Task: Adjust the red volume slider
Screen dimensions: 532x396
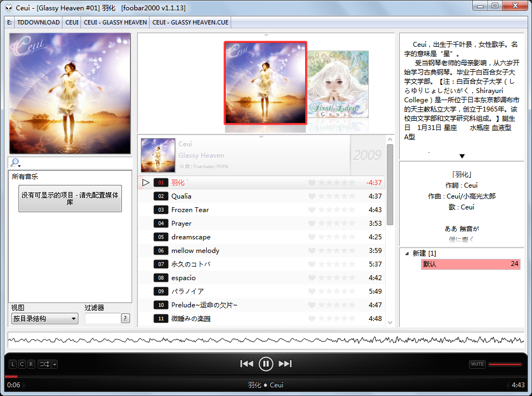Action: point(505,364)
